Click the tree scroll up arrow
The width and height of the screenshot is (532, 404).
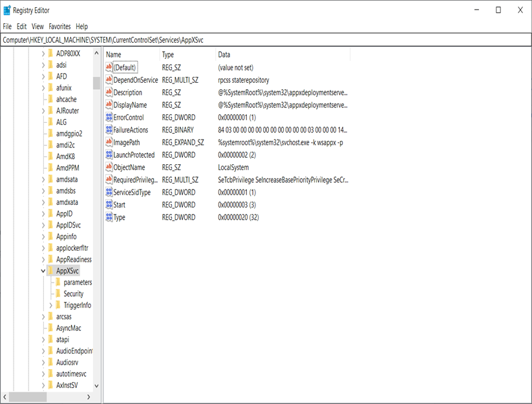[x=96, y=53]
